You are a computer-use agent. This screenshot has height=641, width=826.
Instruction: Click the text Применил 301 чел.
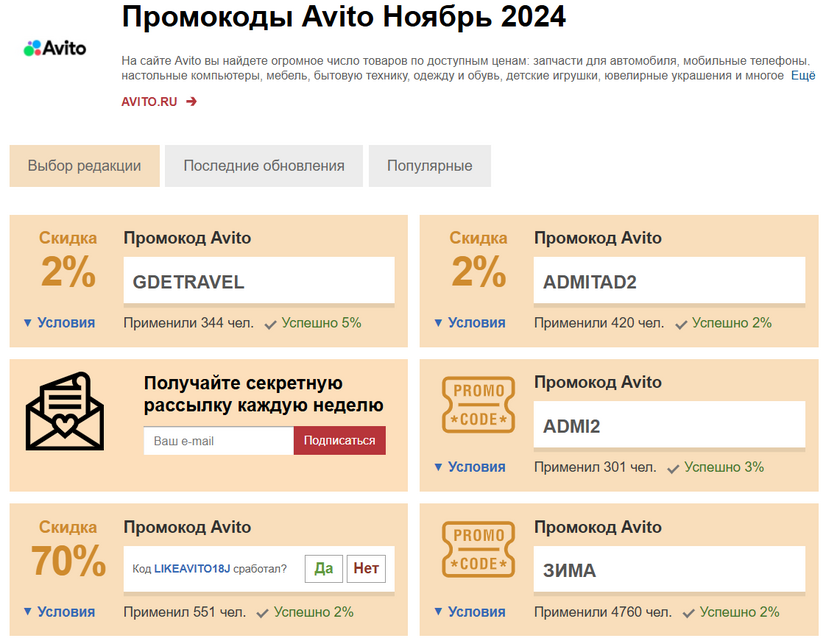click(595, 467)
